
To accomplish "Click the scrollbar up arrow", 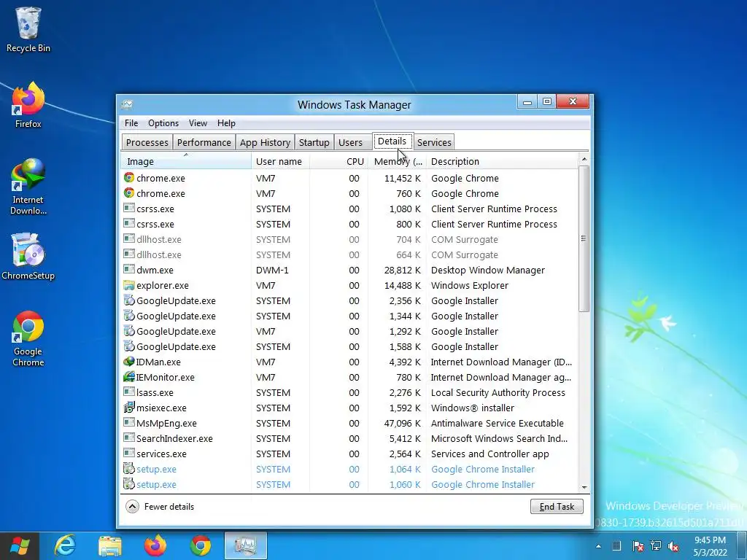I will 584,158.
